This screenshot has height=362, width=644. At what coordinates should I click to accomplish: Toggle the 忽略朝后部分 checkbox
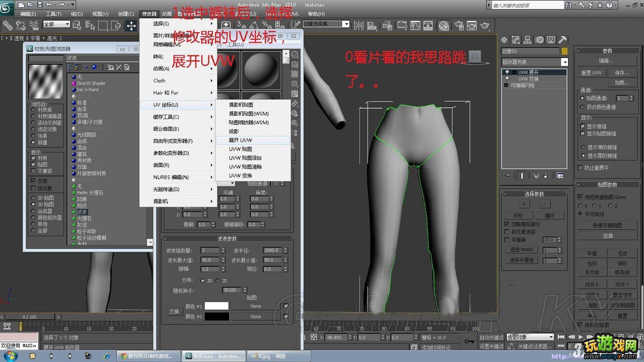(507, 224)
